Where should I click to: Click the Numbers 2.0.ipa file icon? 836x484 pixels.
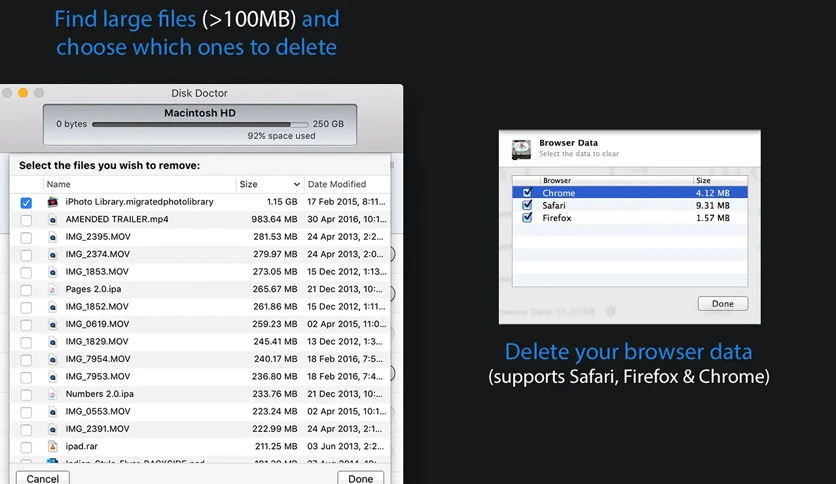click(x=52, y=394)
